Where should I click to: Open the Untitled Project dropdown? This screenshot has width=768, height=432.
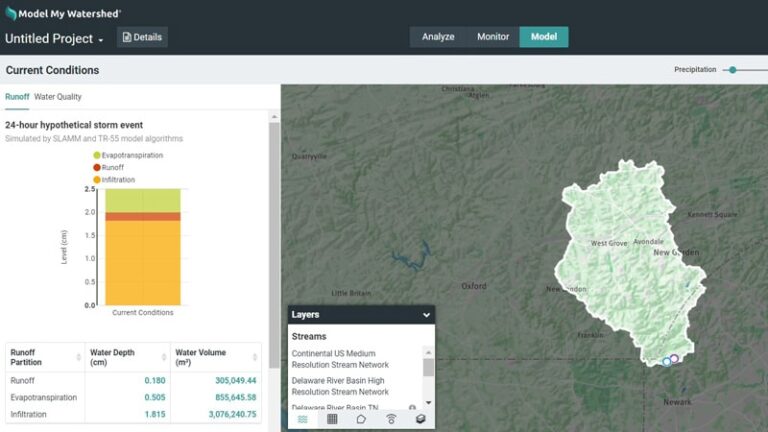(x=55, y=39)
